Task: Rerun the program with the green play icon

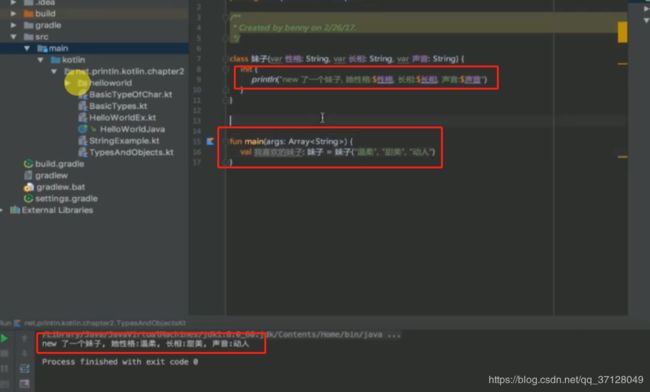Action: [4, 339]
